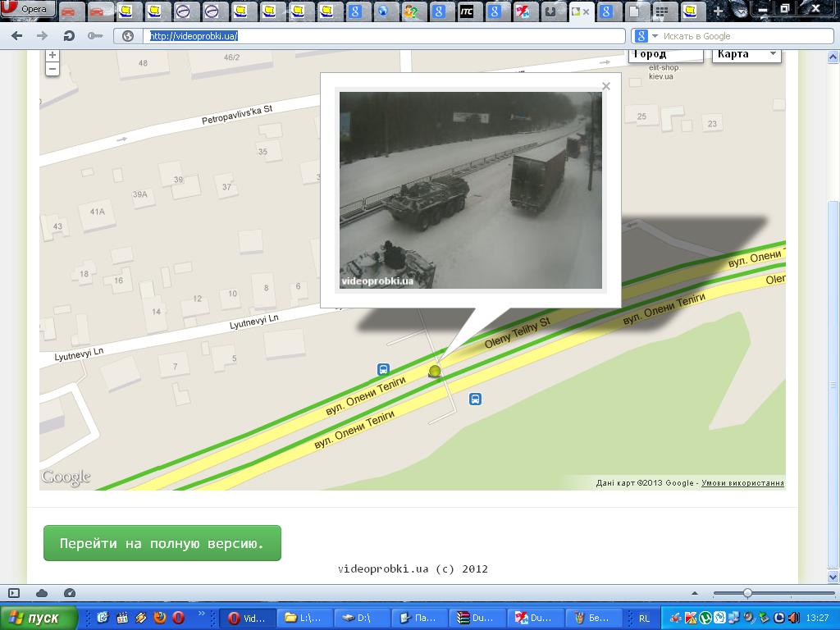Image resolution: width=840 pixels, height=630 pixels.
Task: Zoom out the map with minus button
Action: [x=52, y=69]
